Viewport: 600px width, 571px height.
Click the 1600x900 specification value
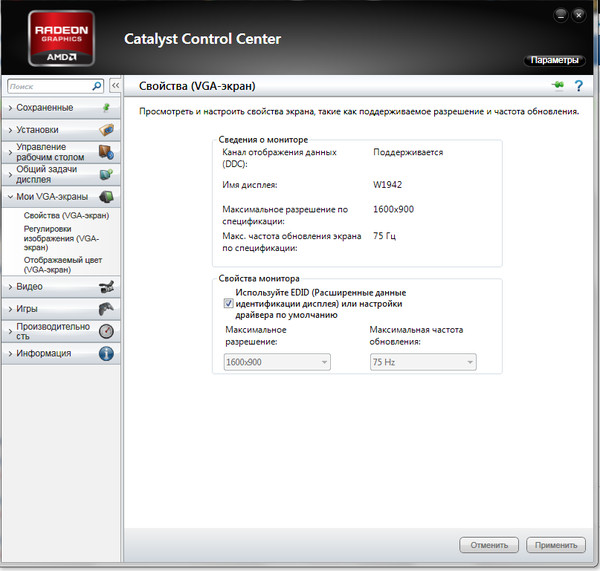point(393,209)
